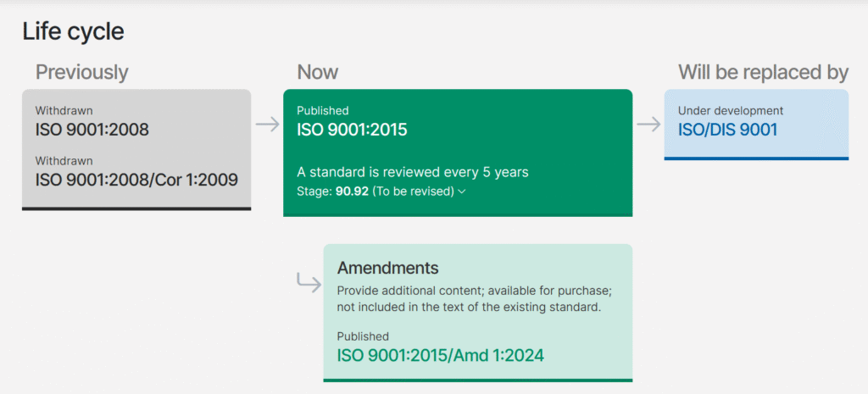The width and height of the screenshot is (868, 394).
Task: Click the Life cycle heading
Action: [73, 32]
